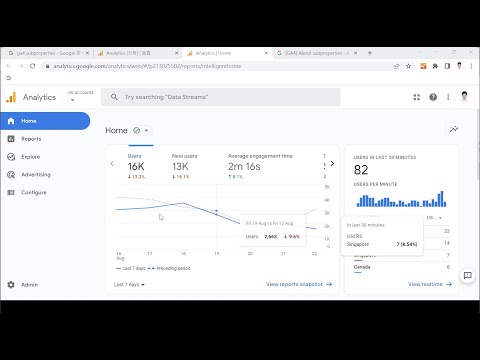Close the Analytics Home browser tab

(266, 53)
